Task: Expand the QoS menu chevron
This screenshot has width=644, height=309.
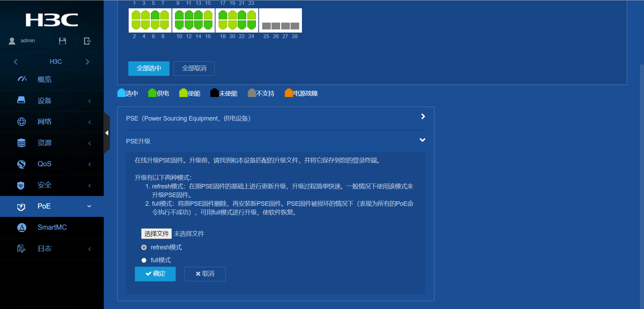Action: pyautogui.click(x=90, y=164)
